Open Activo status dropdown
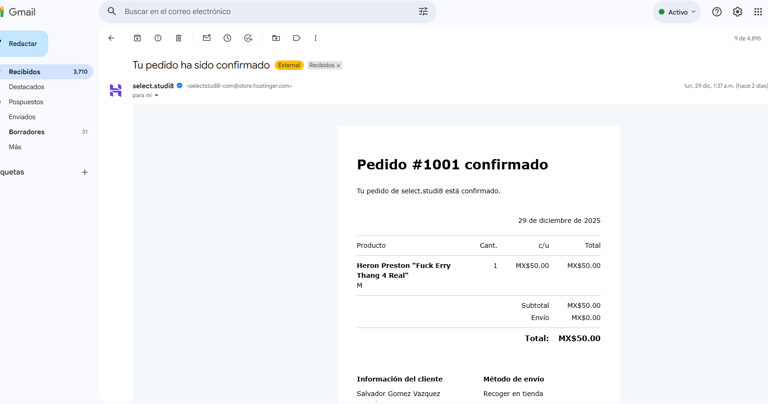The image size is (768, 404). pos(677,12)
